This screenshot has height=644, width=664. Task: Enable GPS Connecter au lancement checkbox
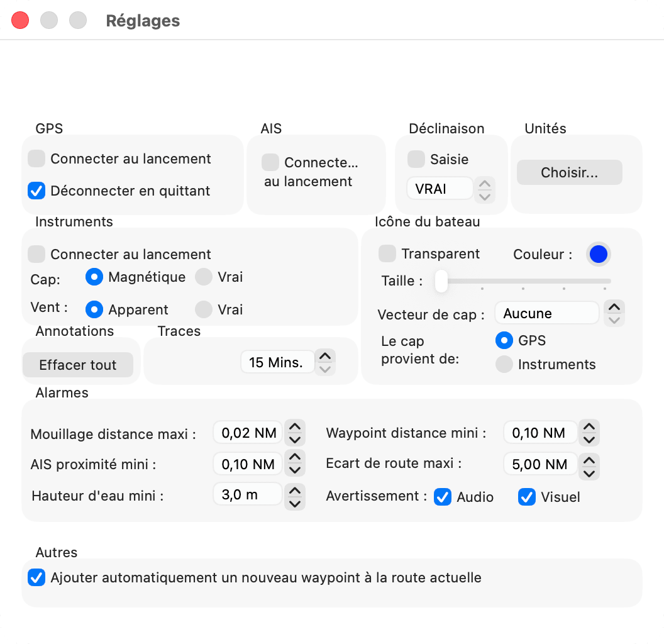pyautogui.click(x=36, y=159)
